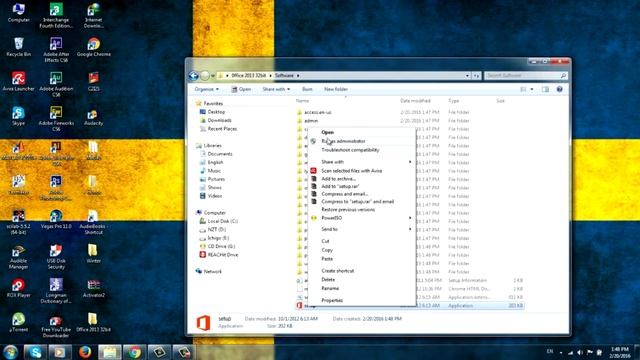Sort by the Date modified column
The image size is (640, 360).
click(x=415, y=101)
